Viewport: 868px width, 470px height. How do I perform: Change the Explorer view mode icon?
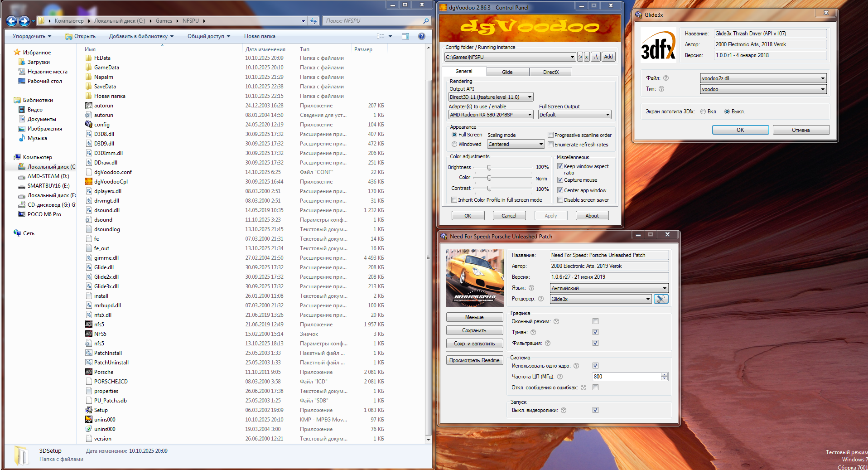pos(381,36)
